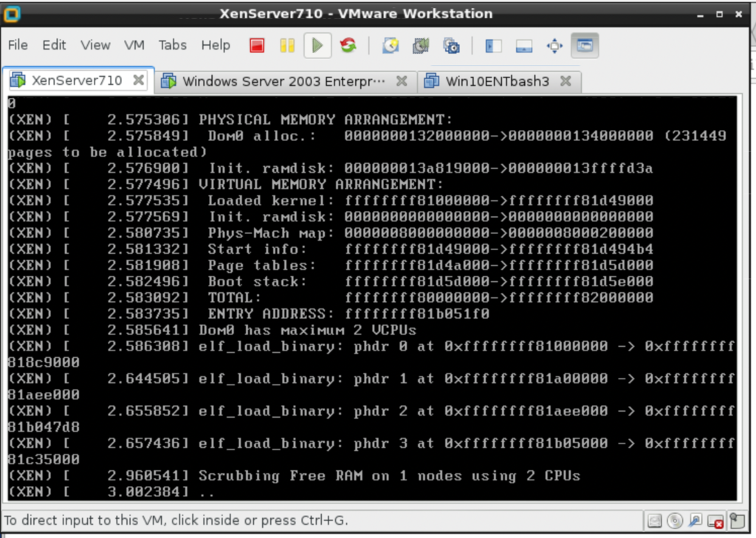The width and height of the screenshot is (756, 538).
Task: Click the 'PHYSICAL MEMORY ARRANGEMENT:' console line
Action: coord(230,120)
